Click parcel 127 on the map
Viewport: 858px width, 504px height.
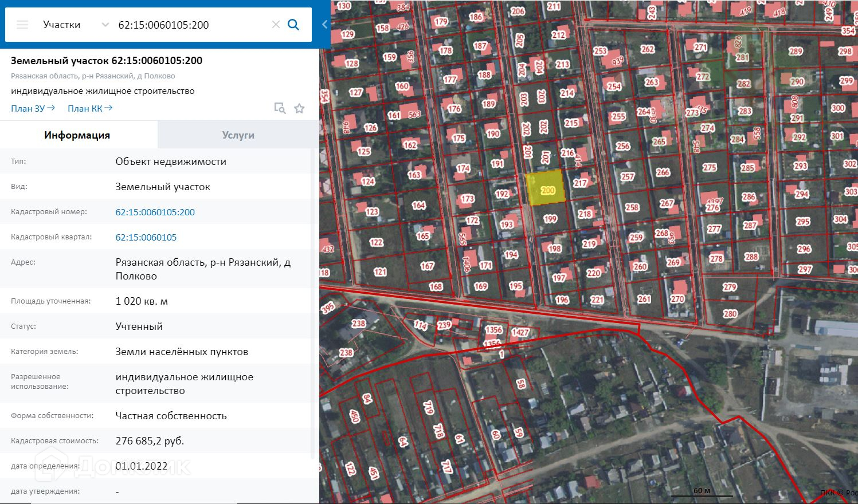point(355,92)
